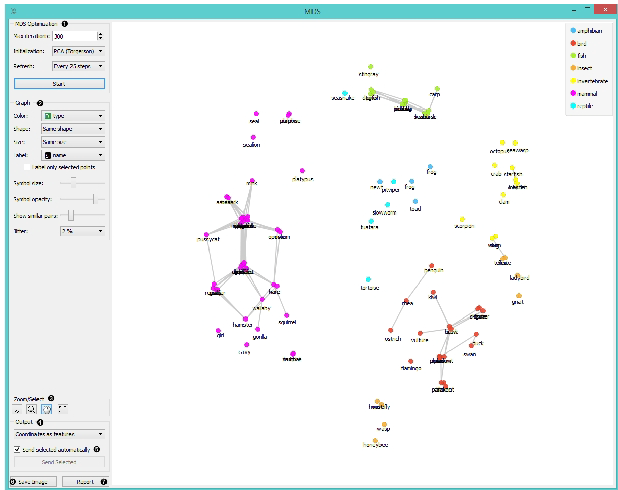Image resolution: width=618 pixels, height=490 pixels.
Task: Click the orange insect legend dot
Action: [x=573, y=68]
